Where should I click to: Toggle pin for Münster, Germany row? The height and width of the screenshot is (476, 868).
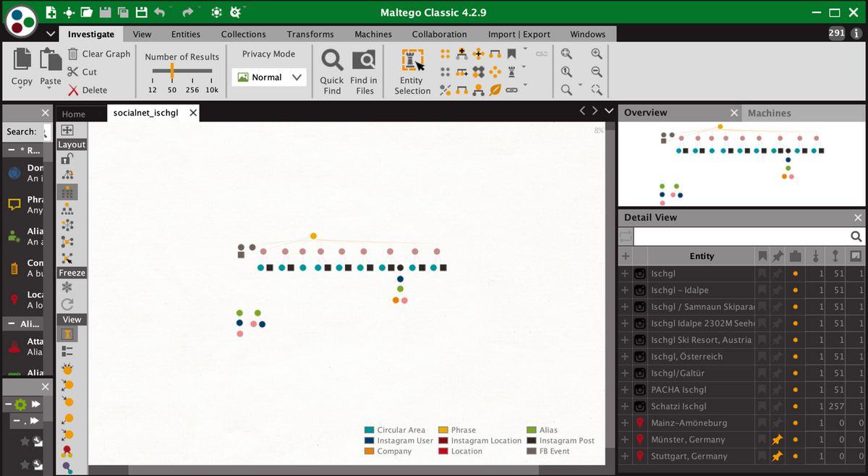778,440
